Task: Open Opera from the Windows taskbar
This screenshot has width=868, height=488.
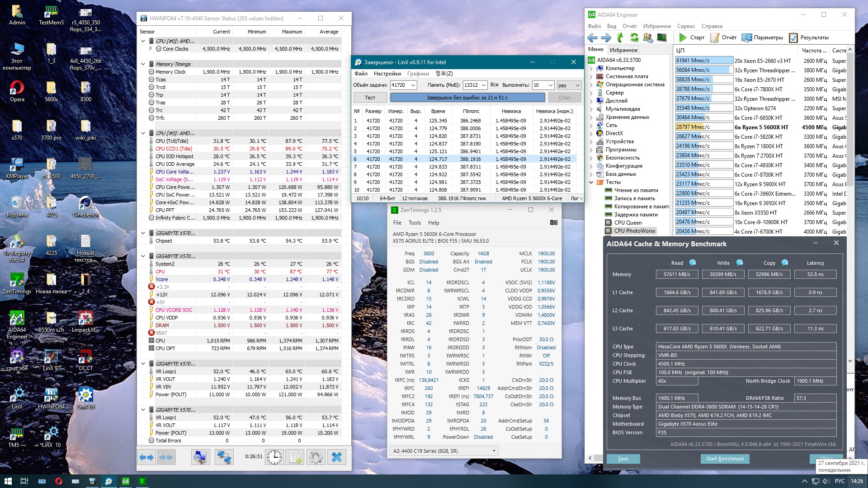Action: [58, 481]
